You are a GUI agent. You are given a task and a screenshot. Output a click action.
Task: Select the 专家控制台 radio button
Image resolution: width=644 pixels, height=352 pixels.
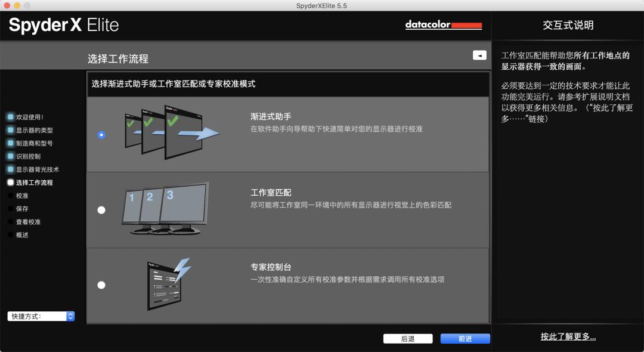pos(101,285)
